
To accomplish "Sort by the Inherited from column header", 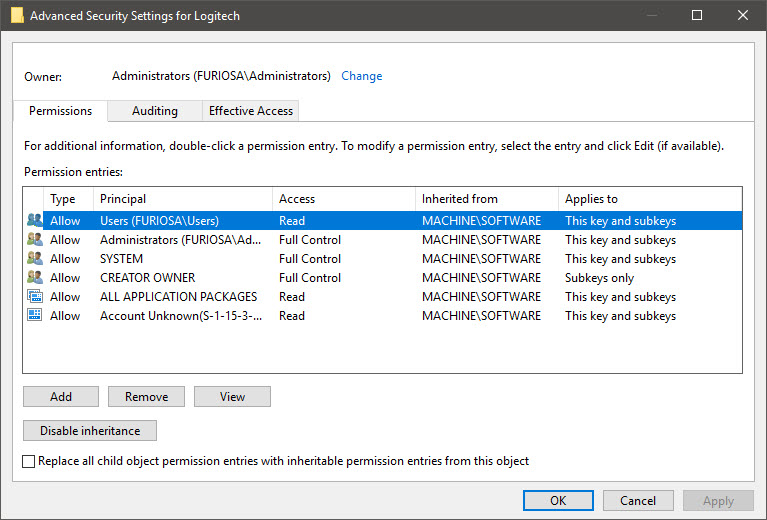I will pyautogui.click(x=487, y=199).
